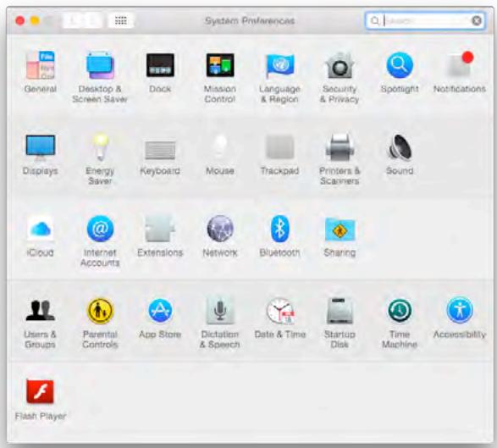Open Sharing preferences

click(x=340, y=230)
